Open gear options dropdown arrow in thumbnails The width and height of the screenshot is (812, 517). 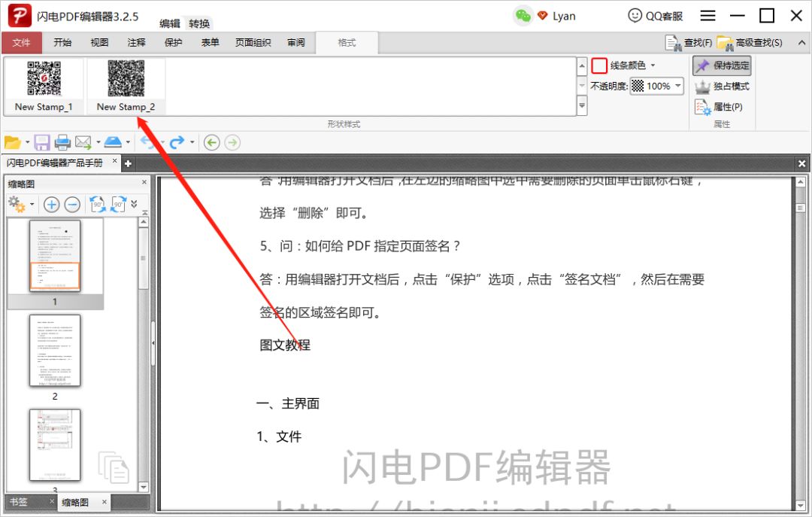[32, 204]
